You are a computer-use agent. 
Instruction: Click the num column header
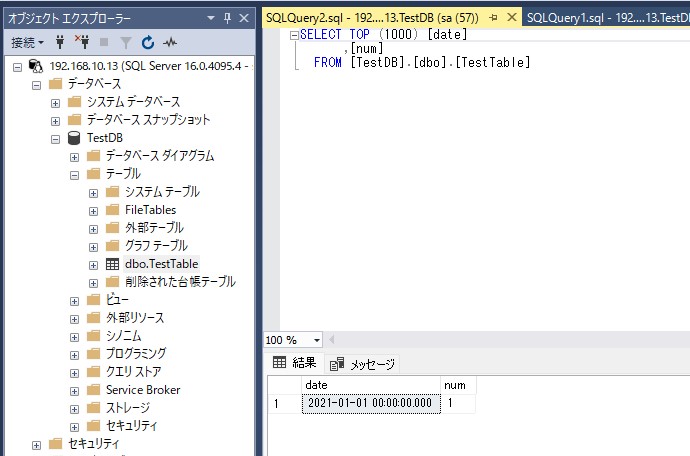pos(458,385)
